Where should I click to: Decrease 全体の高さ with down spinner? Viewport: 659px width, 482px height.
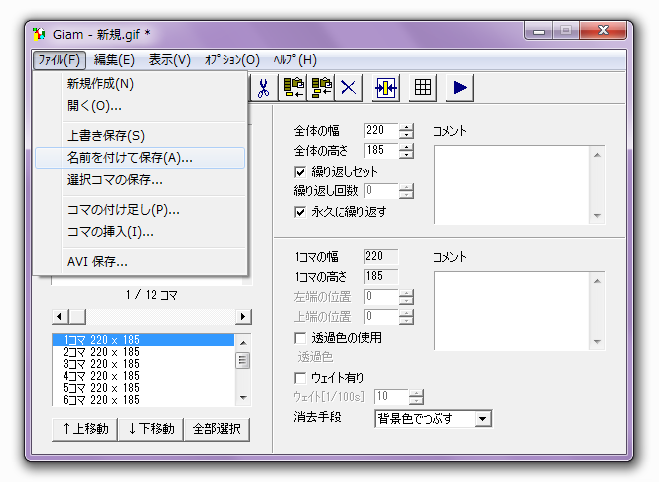coord(406,155)
